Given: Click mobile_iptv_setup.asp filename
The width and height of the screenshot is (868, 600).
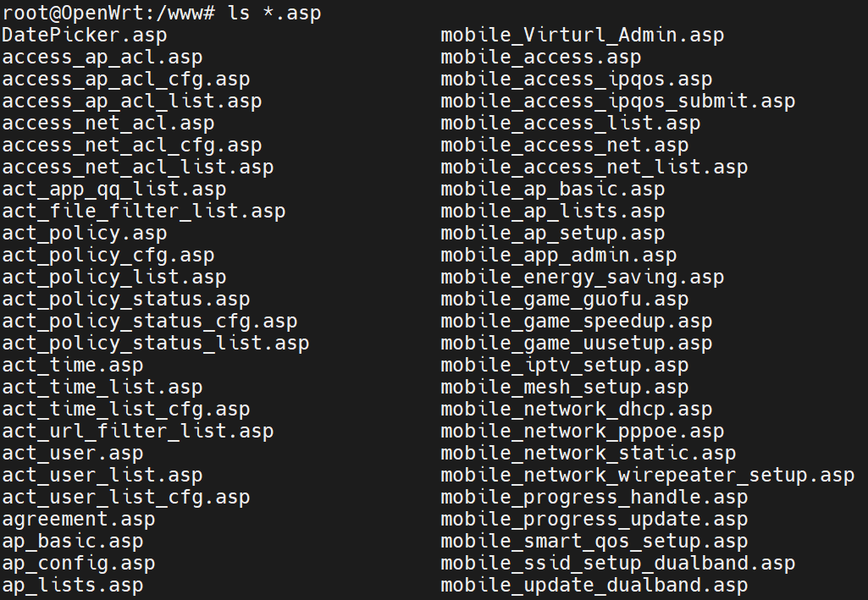Looking at the screenshot, I should [565, 366].
